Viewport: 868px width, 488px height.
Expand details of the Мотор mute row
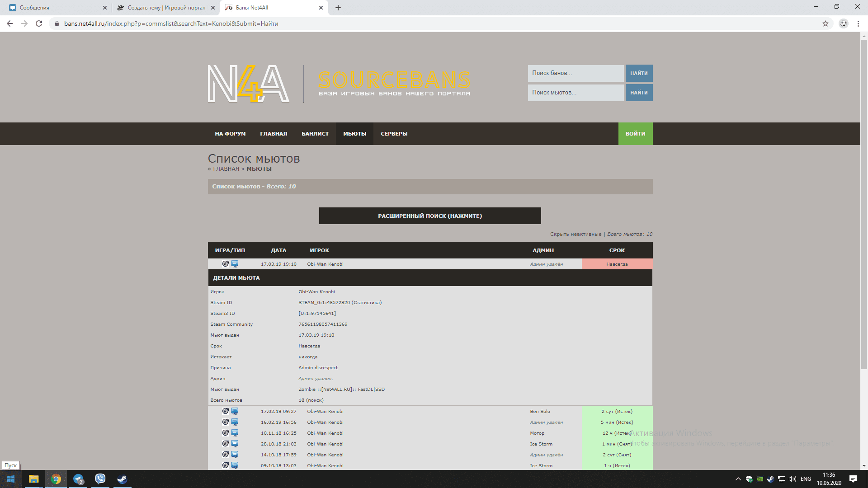pos(430,433)
